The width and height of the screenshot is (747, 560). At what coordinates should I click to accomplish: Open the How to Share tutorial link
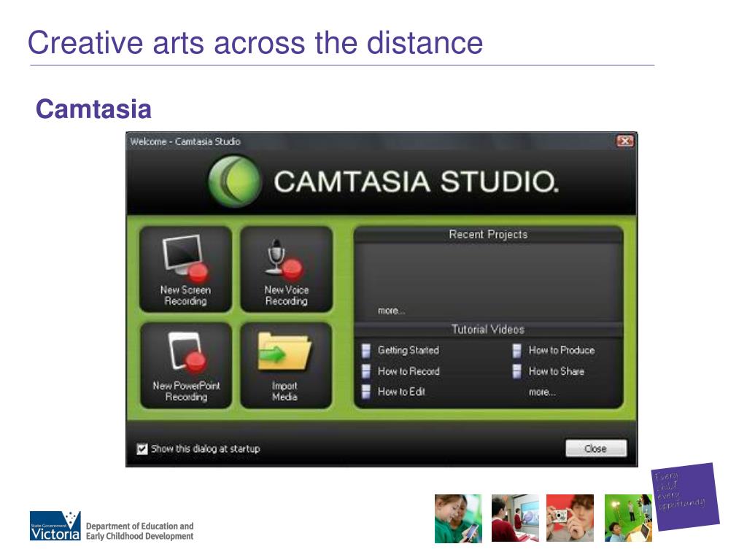[x=557, y=371]
